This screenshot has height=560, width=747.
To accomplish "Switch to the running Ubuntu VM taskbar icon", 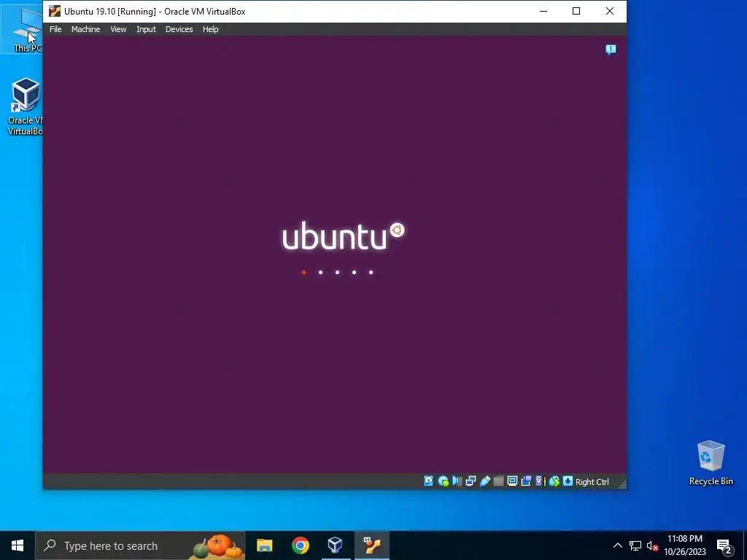I will pyautogui.click(x=371, y=545).
